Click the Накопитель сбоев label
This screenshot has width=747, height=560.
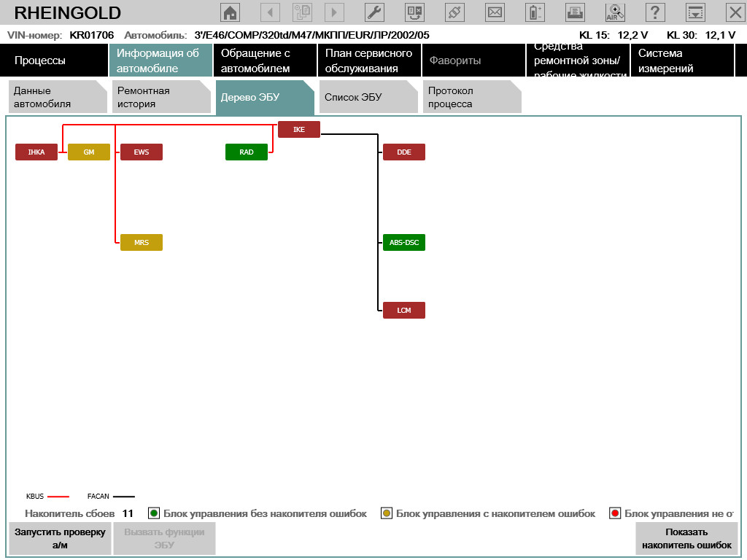tap(69, 513)
